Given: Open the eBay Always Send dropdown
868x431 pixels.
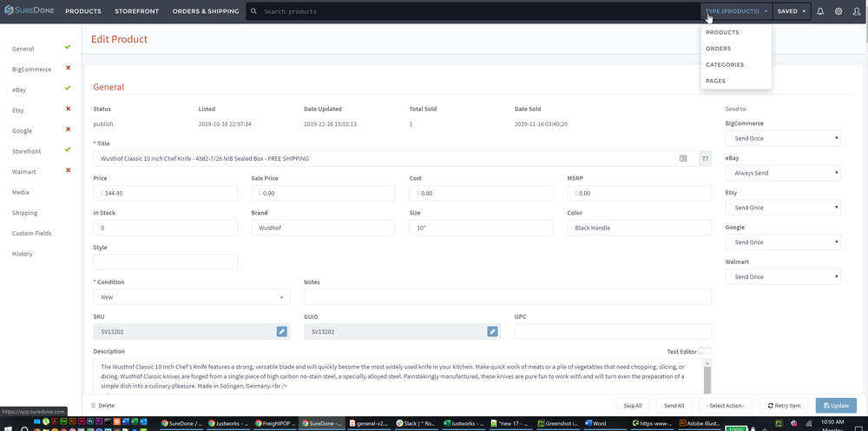Looking at the screenshot, I should tap(783, 173).
